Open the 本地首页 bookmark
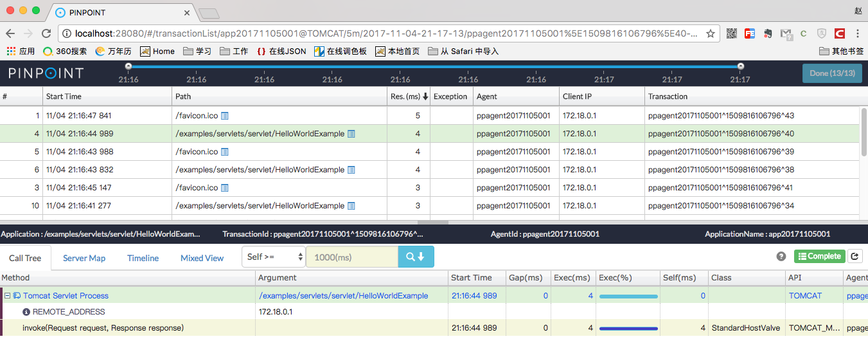Viewport: 868px width, 348px height. [x=398, y=51]
